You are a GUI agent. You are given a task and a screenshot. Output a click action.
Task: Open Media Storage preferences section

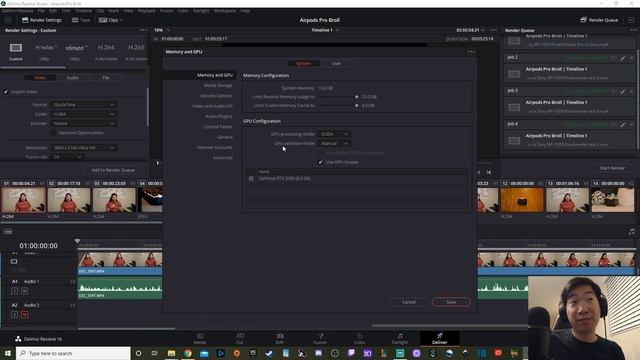pos(218,85)
